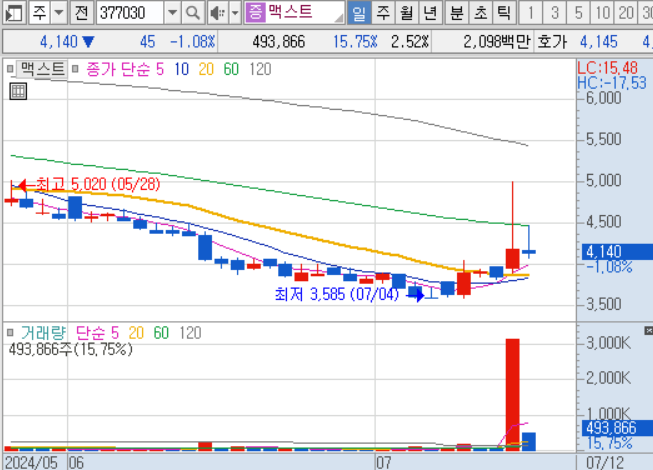Click the purple 증 badge icon
This screenshot has height=470, width=653.
click(x=255, y=12)
